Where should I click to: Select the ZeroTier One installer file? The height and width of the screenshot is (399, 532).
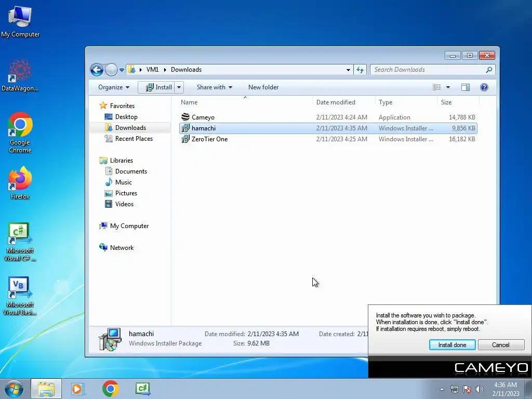pyautogui.click(x=328, y=139)
